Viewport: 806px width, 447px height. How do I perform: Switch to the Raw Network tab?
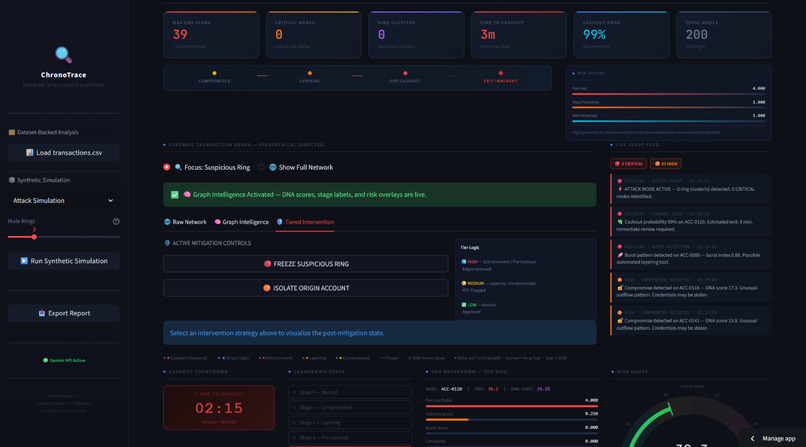(185, 222)
